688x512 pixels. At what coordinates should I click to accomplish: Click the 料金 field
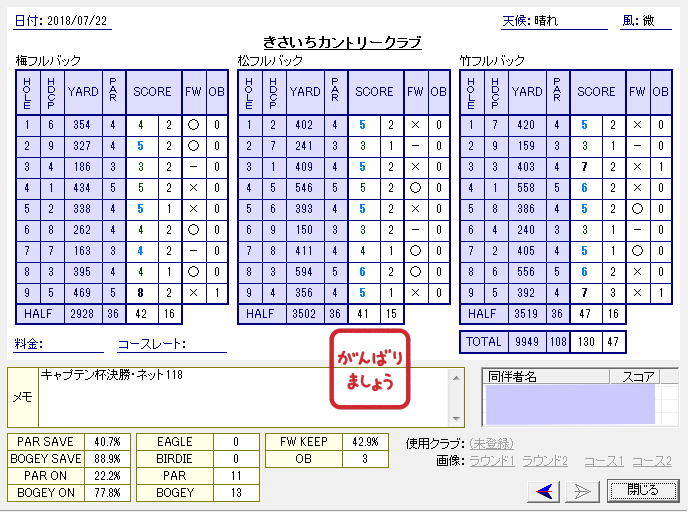point(58,344)
